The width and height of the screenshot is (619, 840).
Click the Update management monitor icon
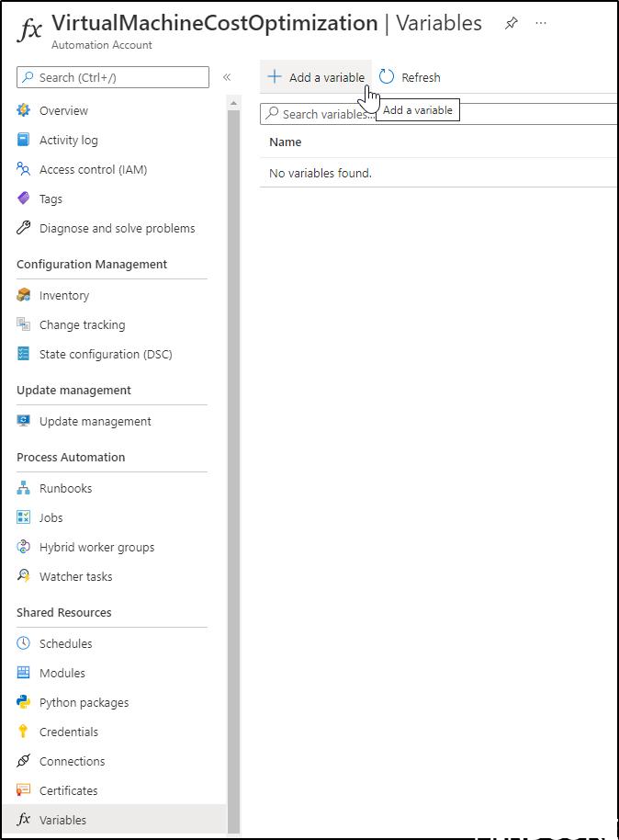coord(24,421)
